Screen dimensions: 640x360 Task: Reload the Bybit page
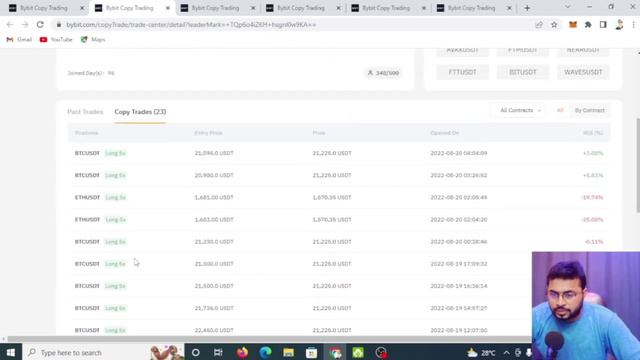[40, 25]
